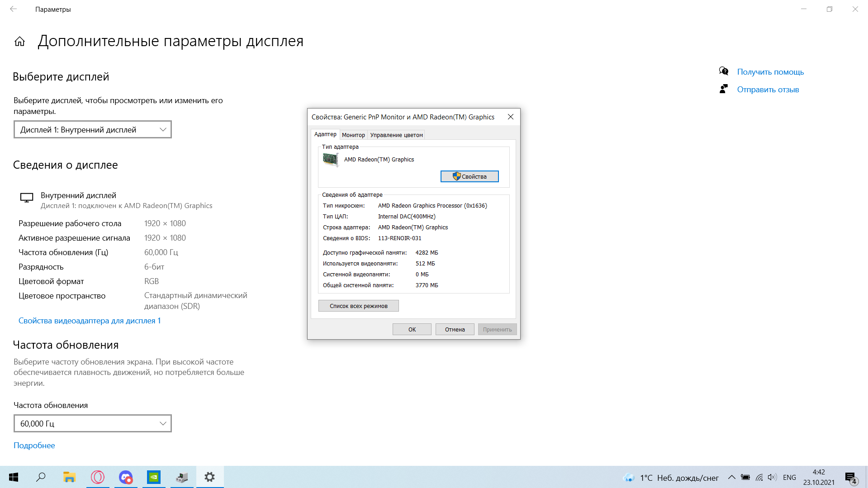
Task: Open volume control tray icon
Action: pyautogui.click(x=772, y=478)
